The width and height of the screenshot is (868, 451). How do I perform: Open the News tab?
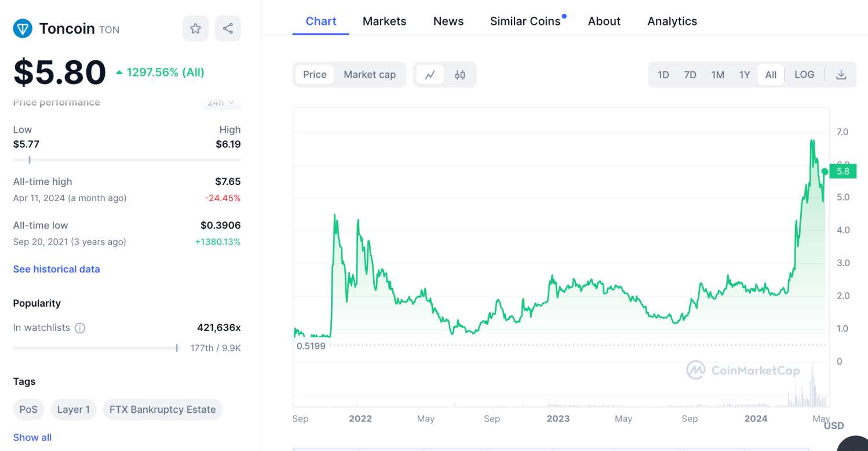click(448, 21)
